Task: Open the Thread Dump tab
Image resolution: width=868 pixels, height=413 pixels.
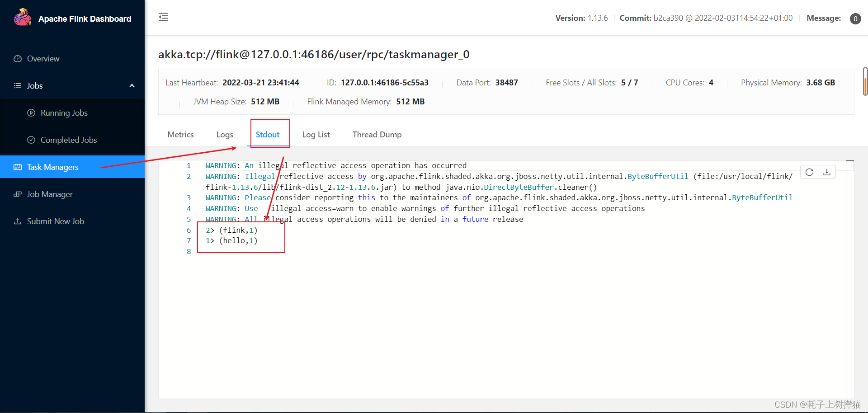Action: coord(377,135)
